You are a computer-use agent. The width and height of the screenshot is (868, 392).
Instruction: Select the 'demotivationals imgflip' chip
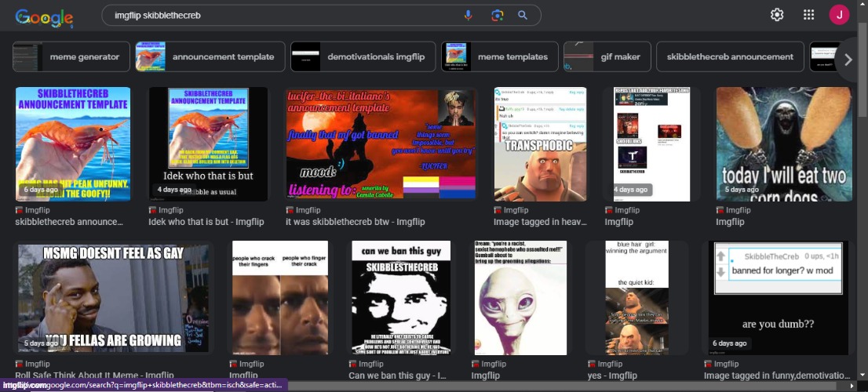click(x=363, y=56)
